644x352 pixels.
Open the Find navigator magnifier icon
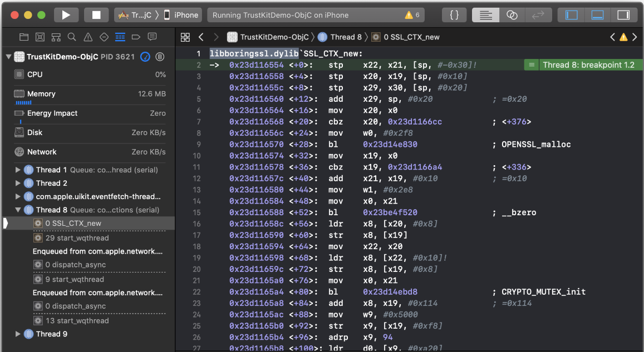tap(72, 37)
